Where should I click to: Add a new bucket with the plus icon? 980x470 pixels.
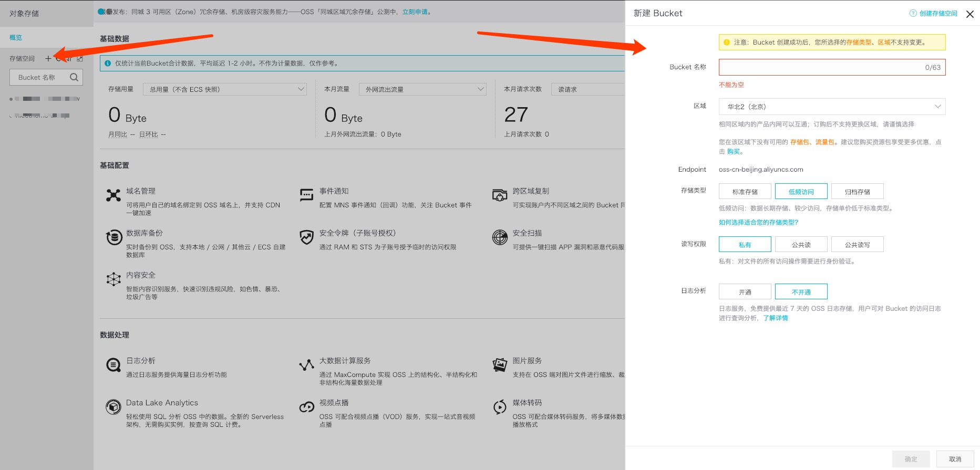coord(48,59)
